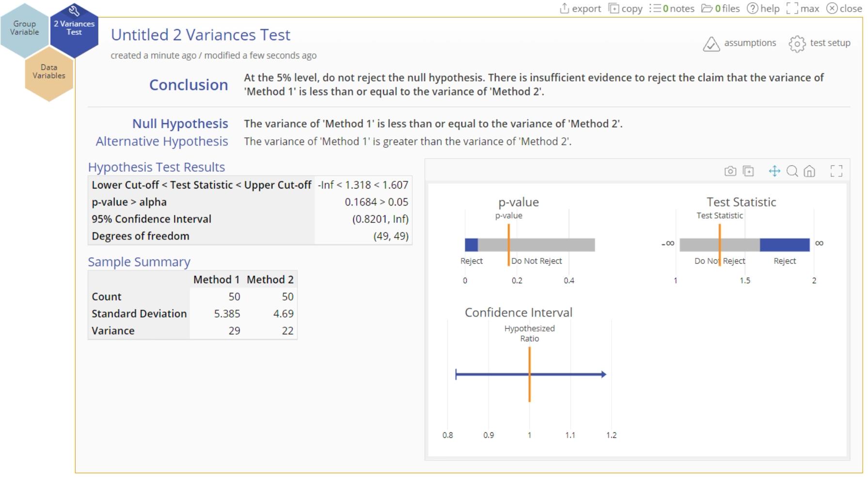Image resolution: width=868 pixels, height=477 pixels.
Task: Select the 2 Variances Test hexagon
Action: [x=74, y=28]
